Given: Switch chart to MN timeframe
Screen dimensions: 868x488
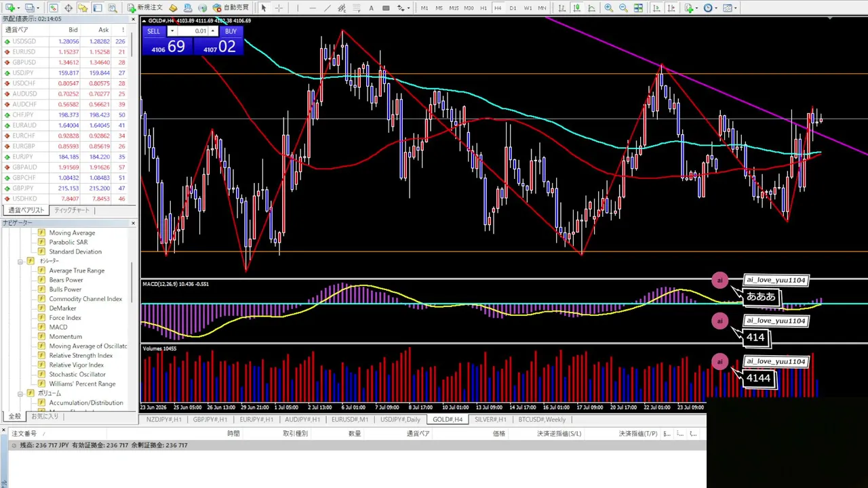Looking at the screenshot, I should pos(542,8).
